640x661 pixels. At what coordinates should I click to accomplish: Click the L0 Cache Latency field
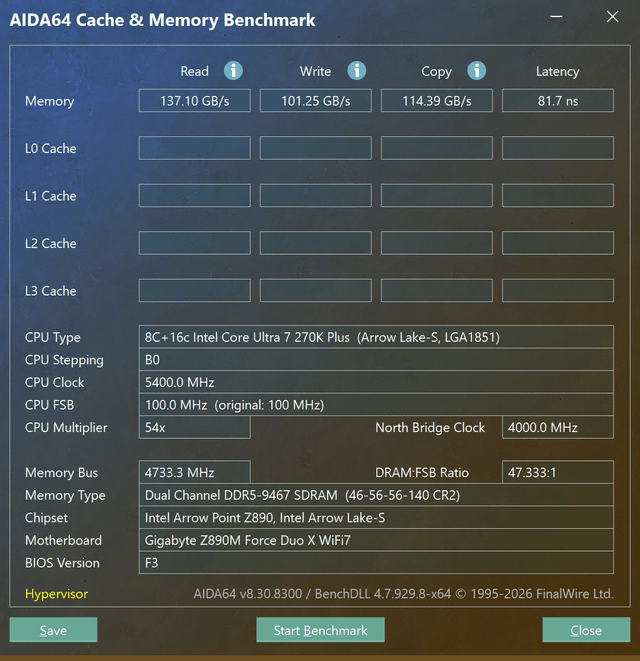tap(558, 148)
